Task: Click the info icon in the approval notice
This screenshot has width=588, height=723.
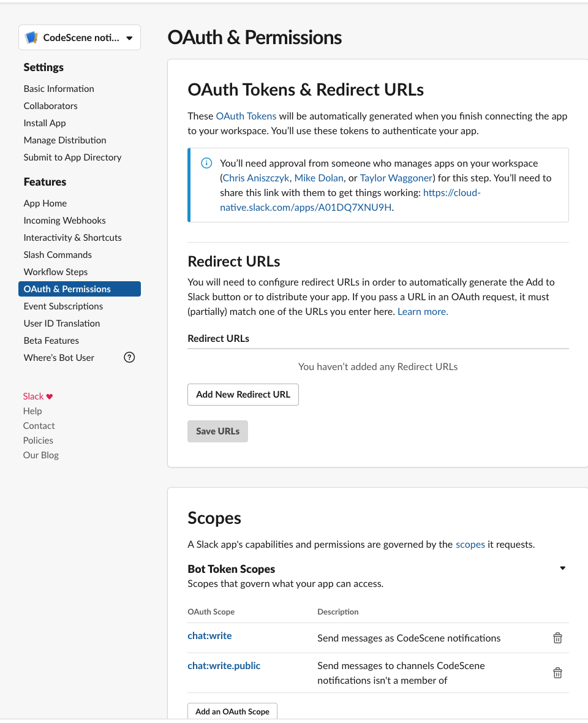Action: (x=206, y=163)
